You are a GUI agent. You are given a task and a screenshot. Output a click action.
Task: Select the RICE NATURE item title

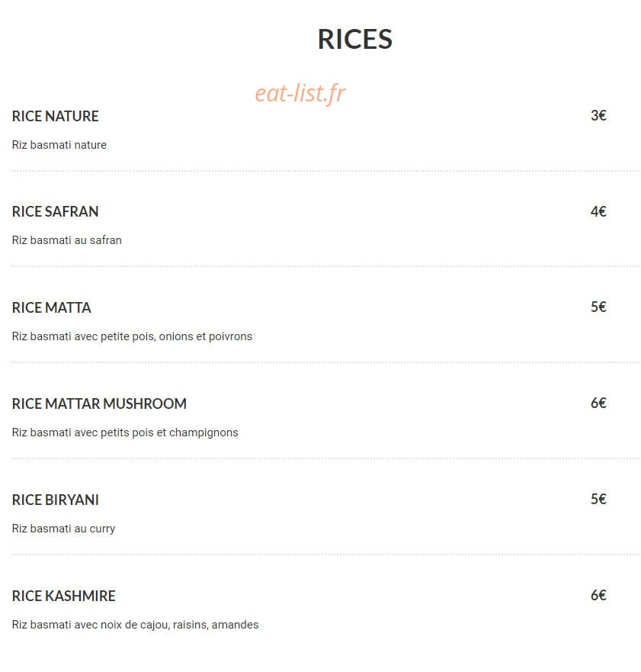click(55, 116)
